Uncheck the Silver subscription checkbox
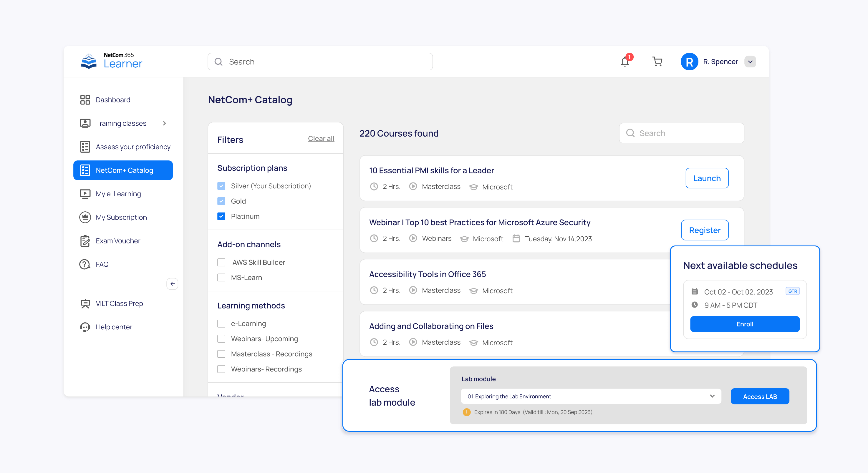This screenshot has width=868, height=473. 221,186
